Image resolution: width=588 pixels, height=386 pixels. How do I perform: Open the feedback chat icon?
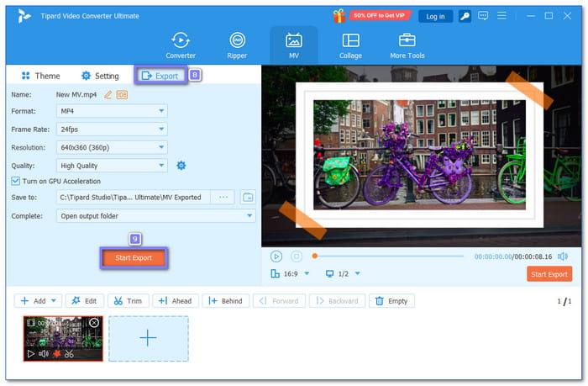click(483, 16)
